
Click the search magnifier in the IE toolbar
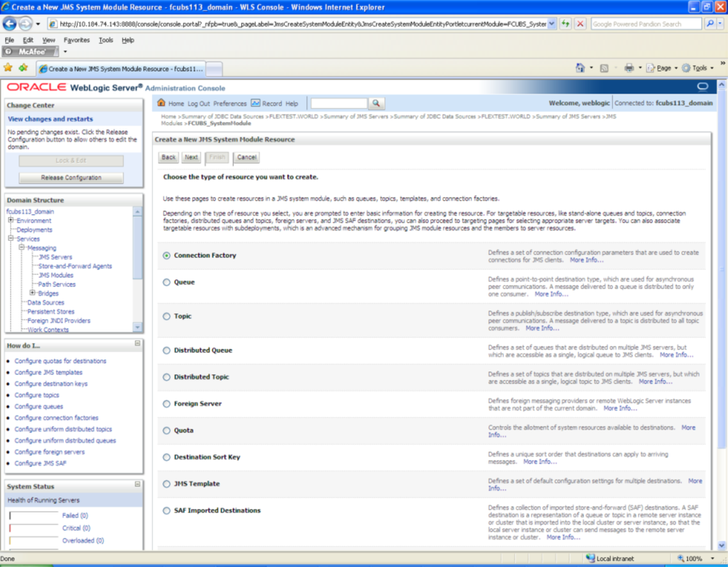(x=710, y=23)
